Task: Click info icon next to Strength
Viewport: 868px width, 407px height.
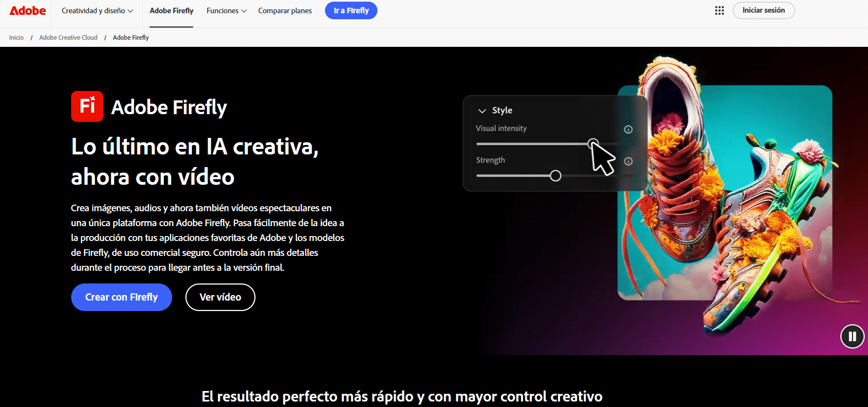Action: [628, 161]
